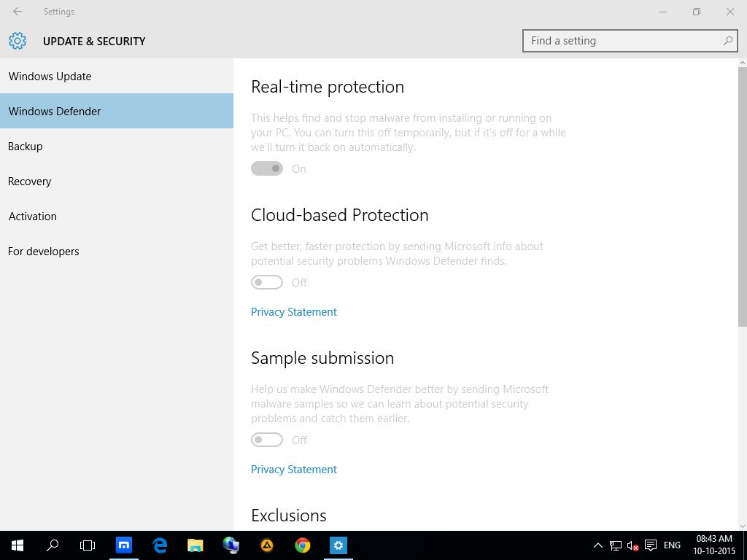Click the Settings app taskbar icon

(338, 545)
